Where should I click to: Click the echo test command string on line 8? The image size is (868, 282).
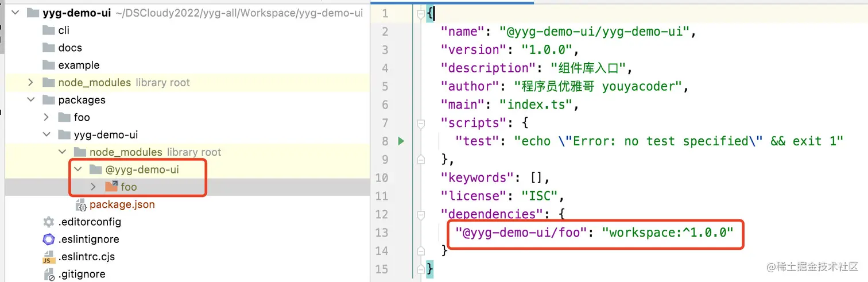[x=679, y=141]
